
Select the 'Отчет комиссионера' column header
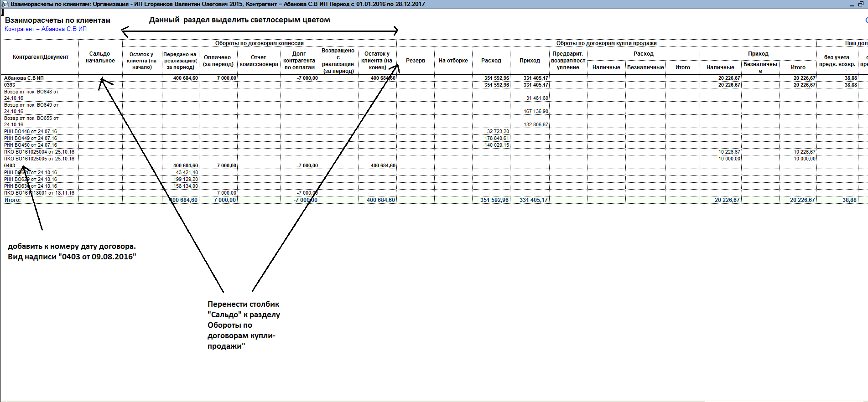pos(259,61)
